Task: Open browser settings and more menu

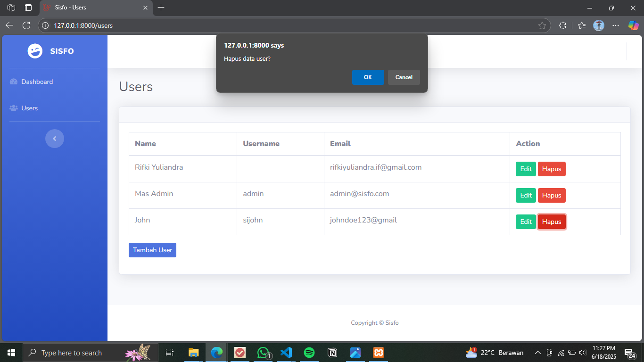Action: (x=616, y=25)
